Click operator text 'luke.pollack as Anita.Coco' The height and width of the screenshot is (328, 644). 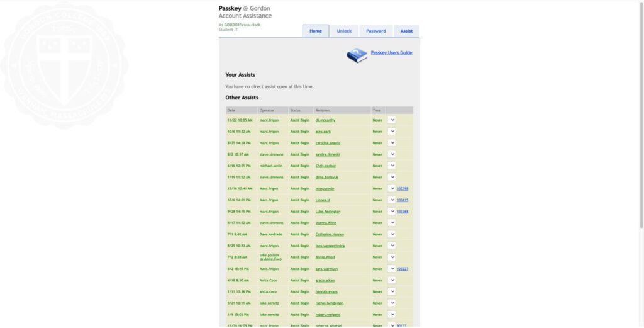click(x=270, y=257)
